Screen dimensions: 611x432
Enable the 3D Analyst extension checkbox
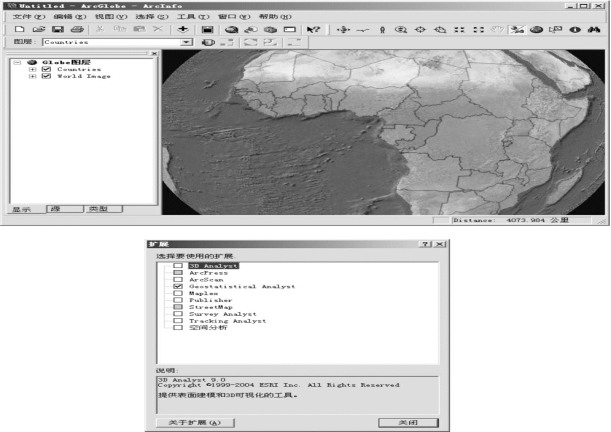point(178,266)
